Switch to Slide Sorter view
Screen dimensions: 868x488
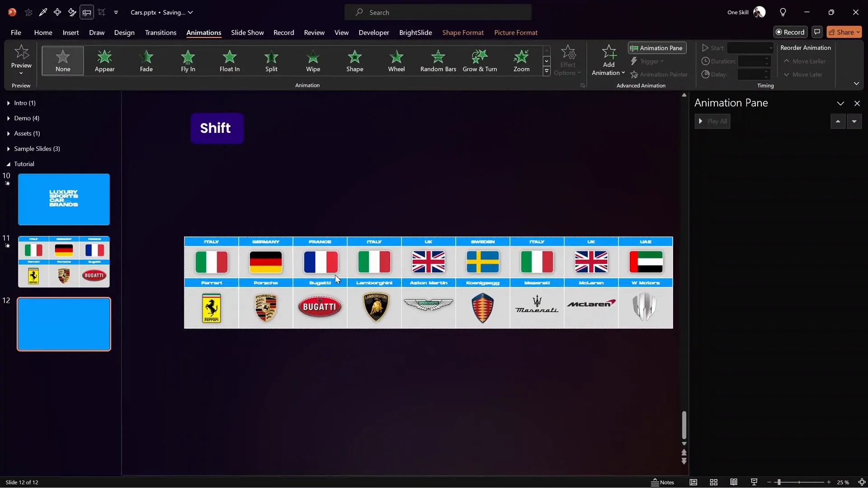713,482
